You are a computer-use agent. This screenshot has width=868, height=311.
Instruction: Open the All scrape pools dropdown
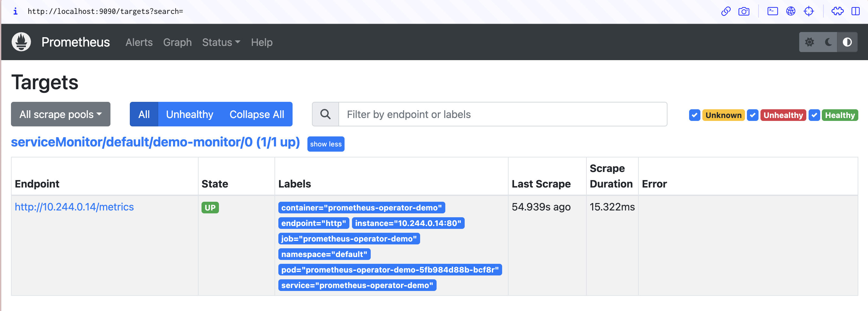coord(61,114)
